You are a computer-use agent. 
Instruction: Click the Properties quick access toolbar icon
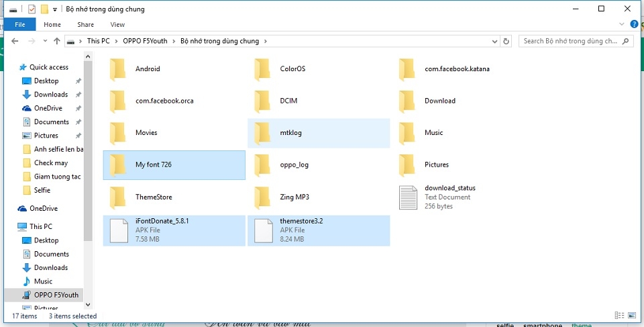click(32, 9)
